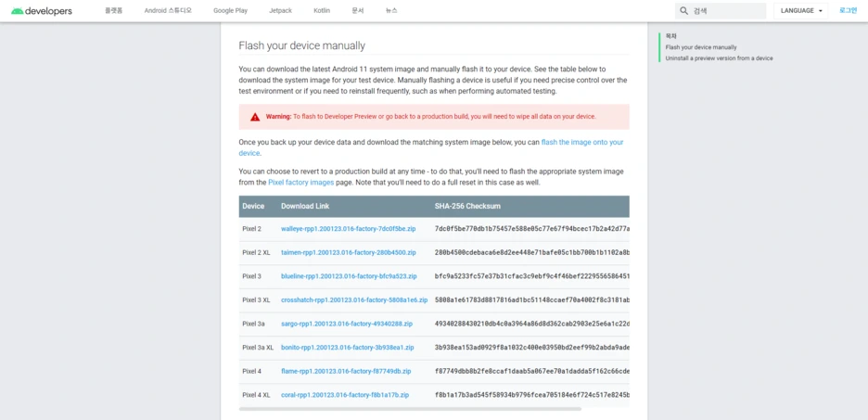Click the 로그인 sign-in link

tap(848, 10)
